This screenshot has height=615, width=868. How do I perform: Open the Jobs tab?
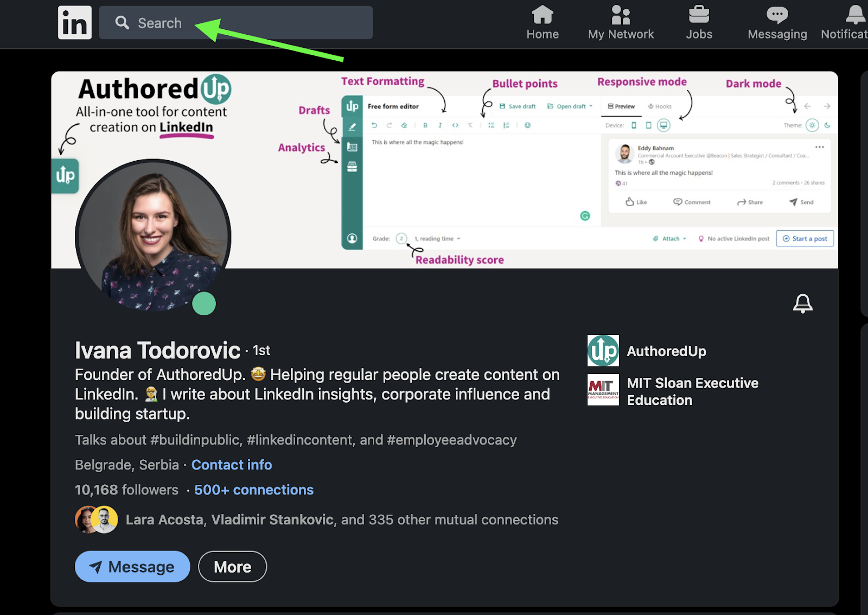pos(699,23)
